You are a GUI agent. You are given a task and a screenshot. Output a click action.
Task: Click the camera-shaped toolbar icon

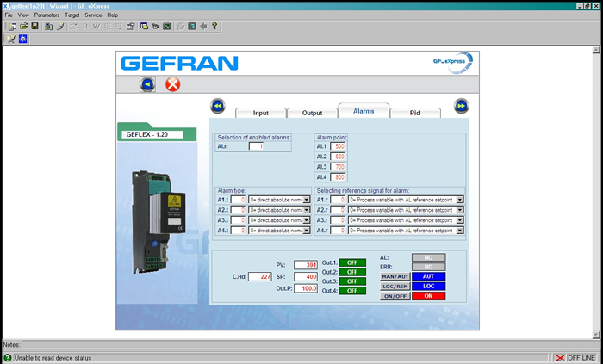tap(155, 27)
